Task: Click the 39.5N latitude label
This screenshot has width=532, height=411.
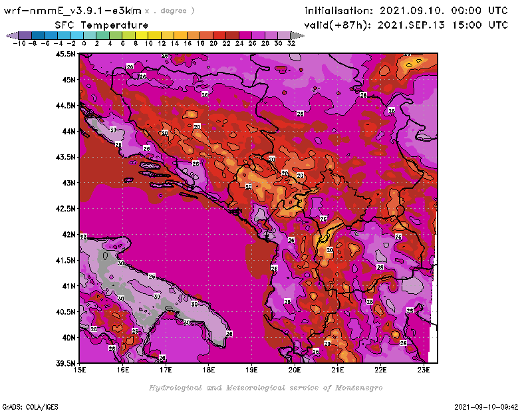Action: coord(65,364)
